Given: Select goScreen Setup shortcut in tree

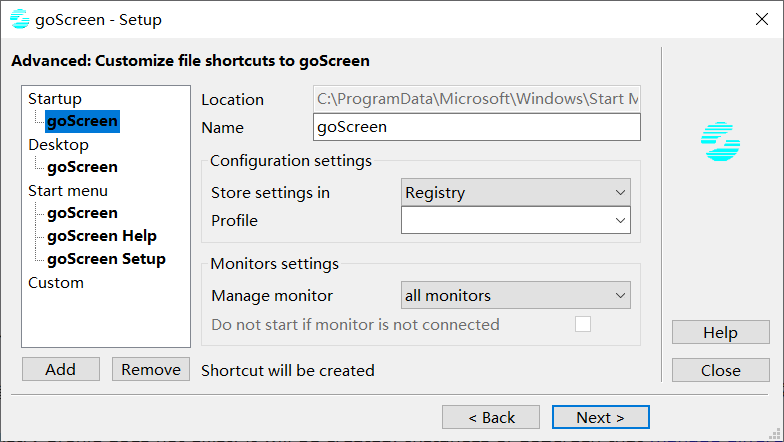Looking at the screenshot, I should click(106, 259).
